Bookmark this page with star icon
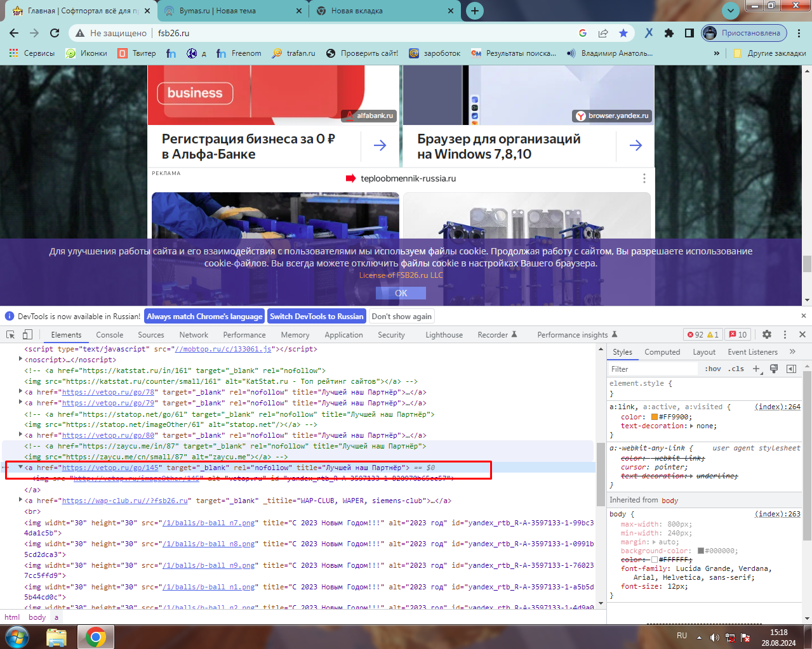The height and width of the screenshot is (649, 812). (x=623, y=33)
